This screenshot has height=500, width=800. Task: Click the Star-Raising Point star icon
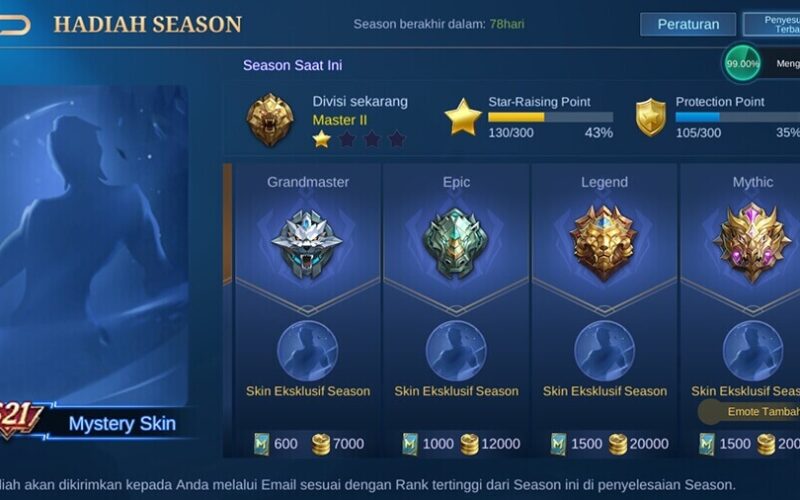pyautogui.click(x=463, y=117)
